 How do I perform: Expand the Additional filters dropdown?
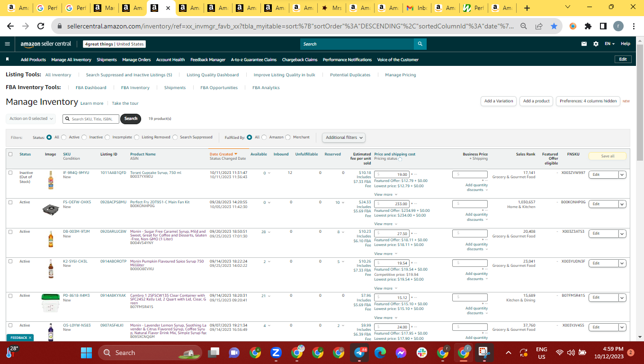point(344,137)
